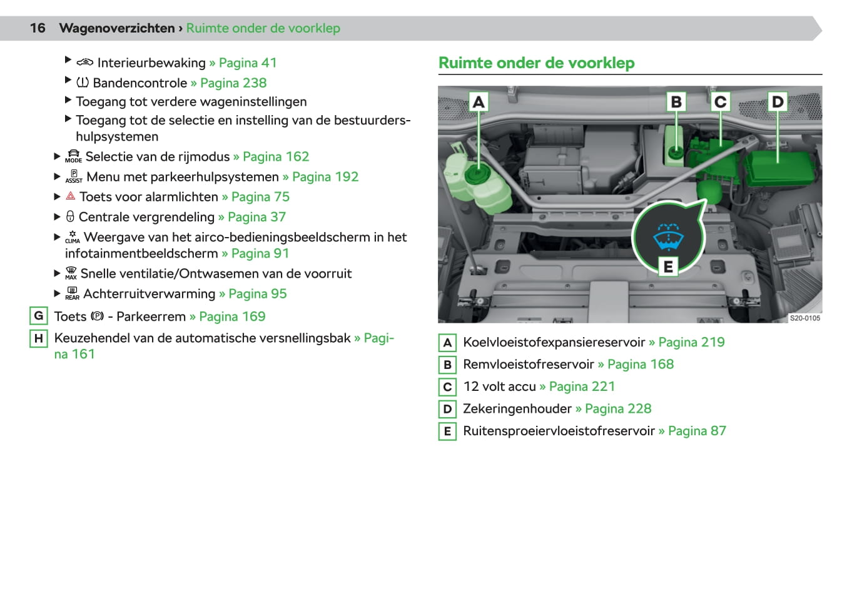The image size is (867, 616).
Task: Click the tire pressure control icon
Action: click(x=83, y=83)
